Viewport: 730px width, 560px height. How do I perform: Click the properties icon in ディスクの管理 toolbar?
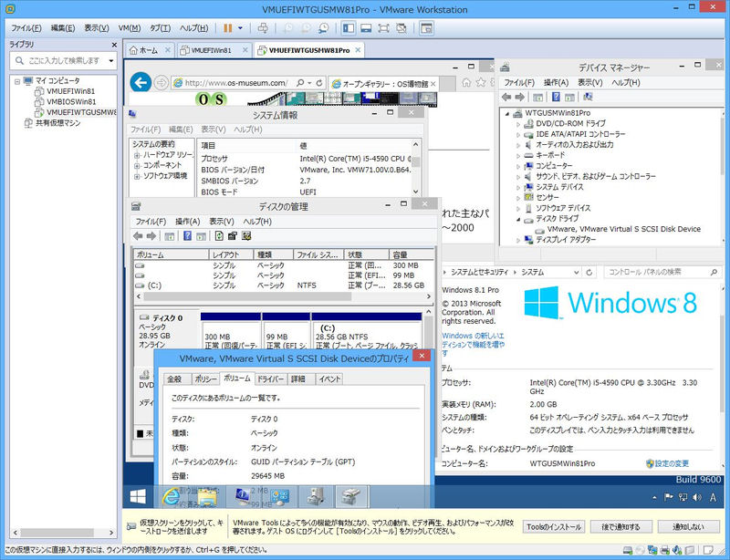(233, 236)
